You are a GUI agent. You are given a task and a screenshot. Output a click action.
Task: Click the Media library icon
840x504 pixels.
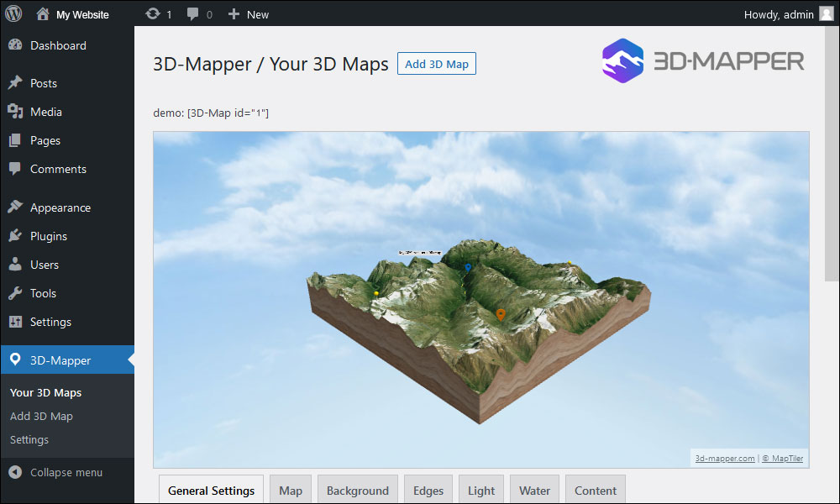pos(15,112)
